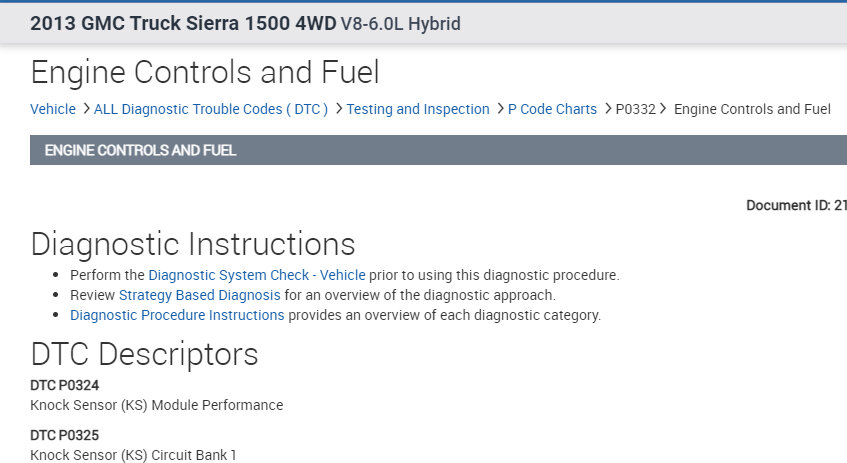
Task: Click the 2013 GMC Truck Sierra vehicle title
Action: tap(245, 23)
